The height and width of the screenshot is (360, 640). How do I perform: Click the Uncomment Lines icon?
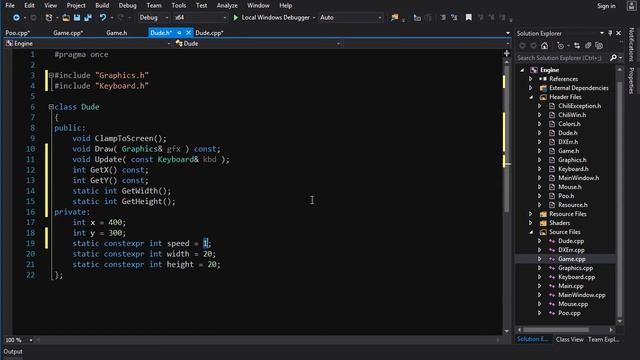tap(454, 18)
